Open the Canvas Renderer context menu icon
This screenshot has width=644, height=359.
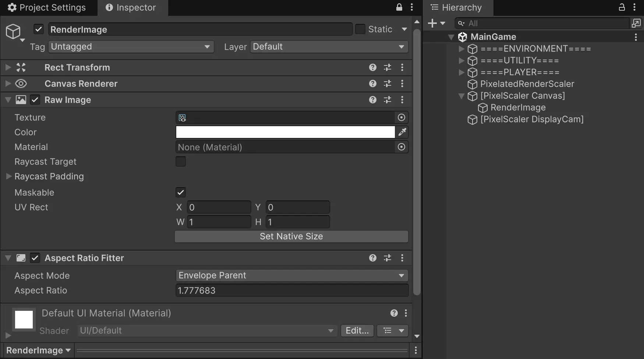click(402, 83)
